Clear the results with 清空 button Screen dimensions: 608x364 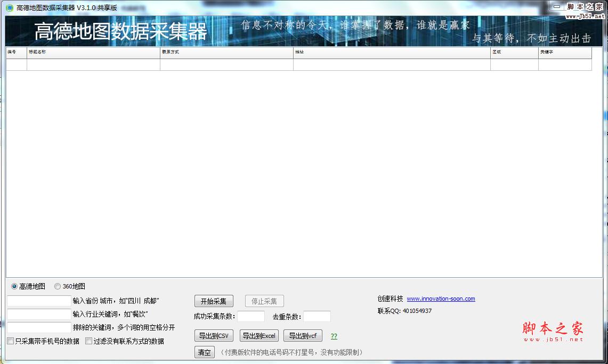click(204, 352)
